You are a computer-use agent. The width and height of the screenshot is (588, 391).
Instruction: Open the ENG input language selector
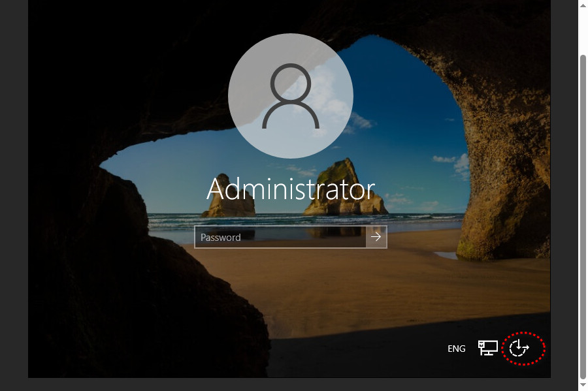pos(456,349)
